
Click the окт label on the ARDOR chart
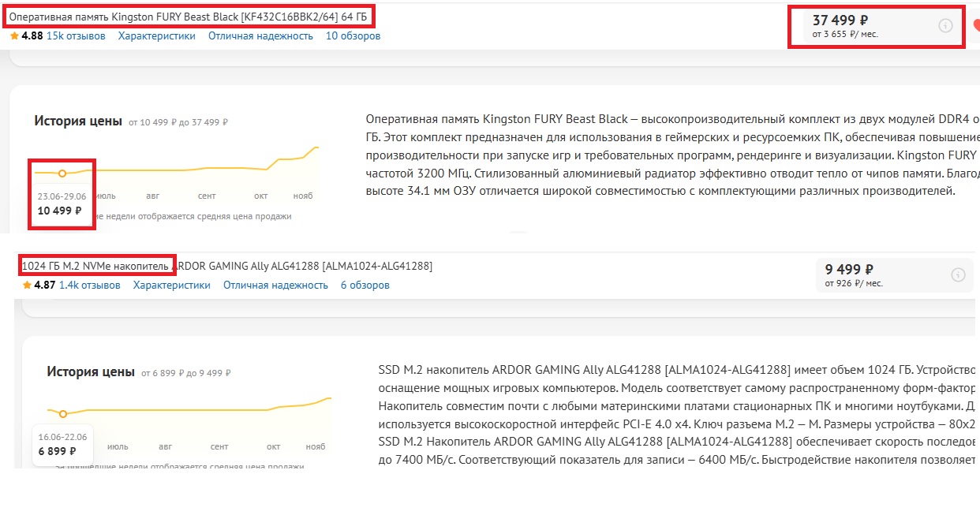click(x=273, y=446)
